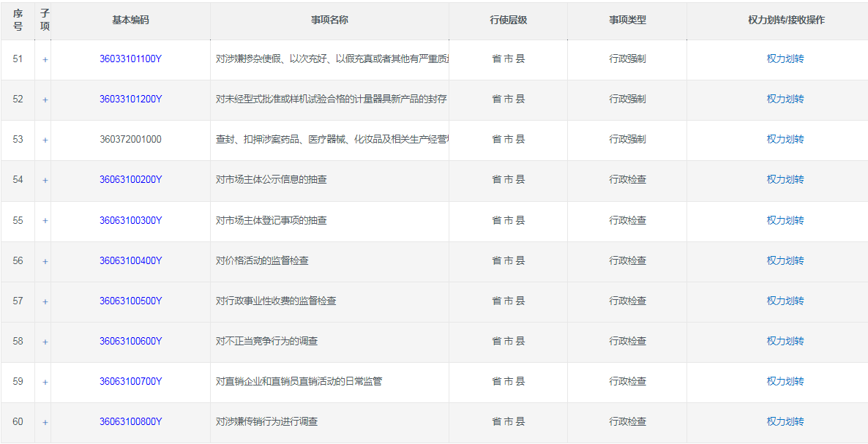Open code link 36063100400Y

pyautogui.click(x=130, y=260)
